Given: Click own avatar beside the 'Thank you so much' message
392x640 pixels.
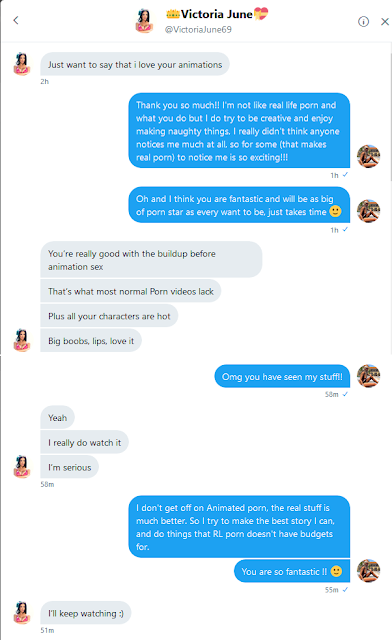Looking at the screenshot, I should pyautogui.click(x=369, y=156).
